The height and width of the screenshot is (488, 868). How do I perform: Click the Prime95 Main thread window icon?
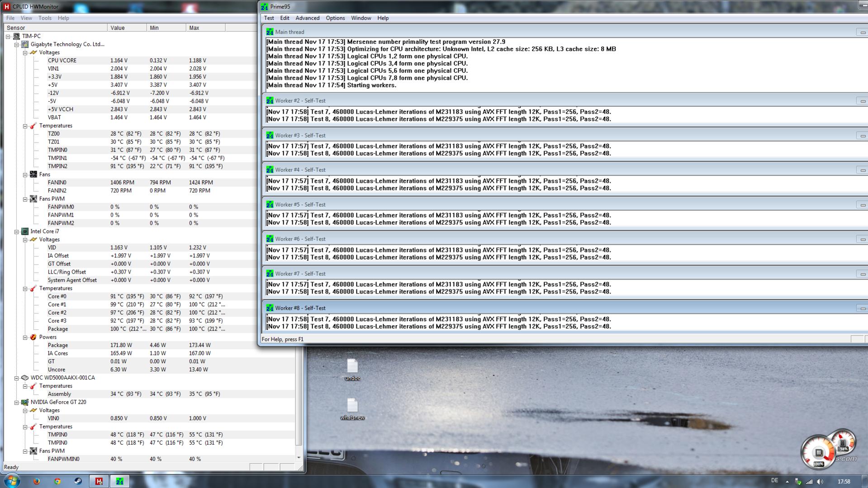click(x=270, y=32)
